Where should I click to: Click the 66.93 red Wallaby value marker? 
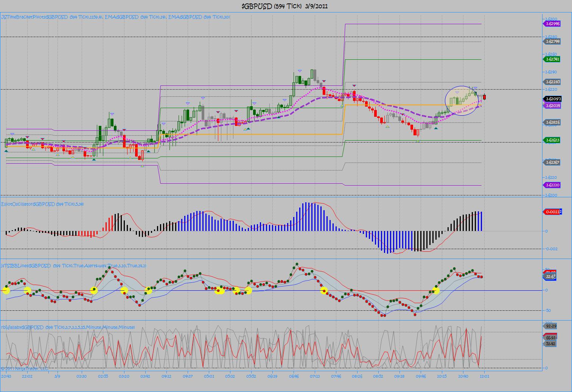click(550, 338)
